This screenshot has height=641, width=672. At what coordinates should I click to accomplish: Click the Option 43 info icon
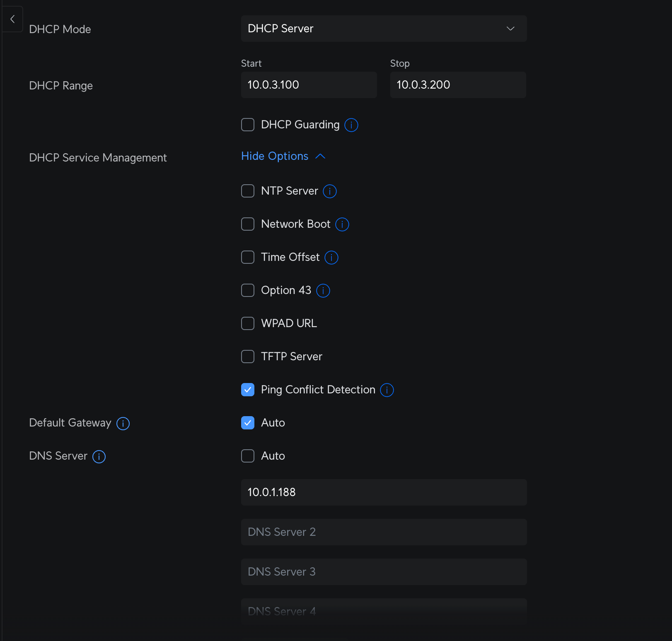[x=323, y=290]
